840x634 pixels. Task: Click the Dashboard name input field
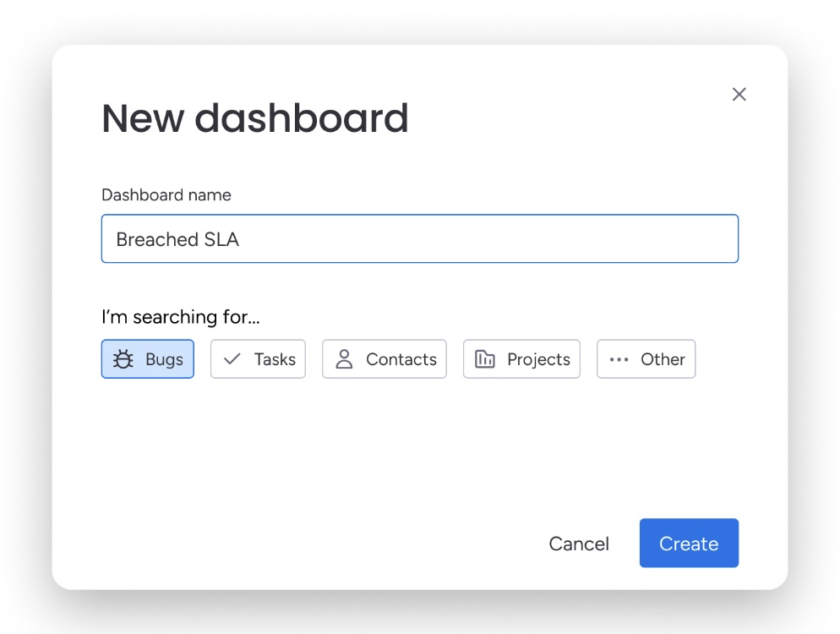coord(419,238)
